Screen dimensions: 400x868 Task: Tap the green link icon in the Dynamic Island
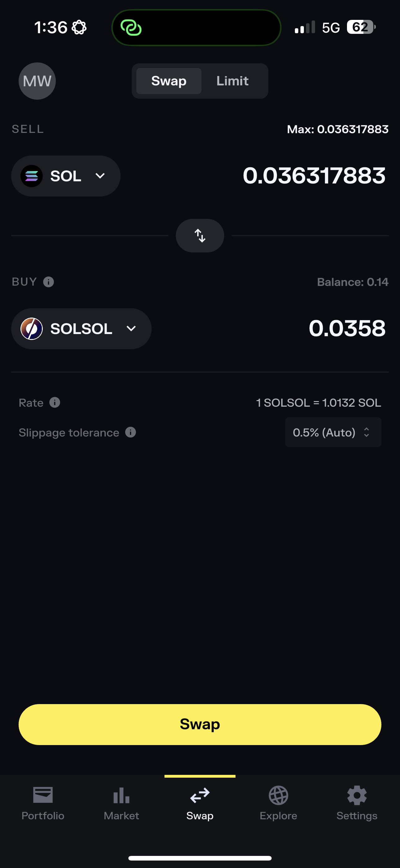[131, 28]
